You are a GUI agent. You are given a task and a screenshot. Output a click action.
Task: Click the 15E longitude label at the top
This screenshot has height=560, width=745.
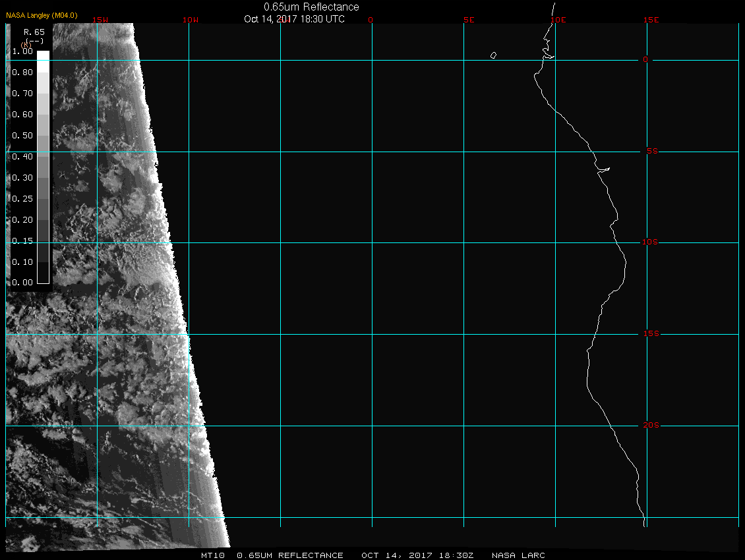click(651, 20)
